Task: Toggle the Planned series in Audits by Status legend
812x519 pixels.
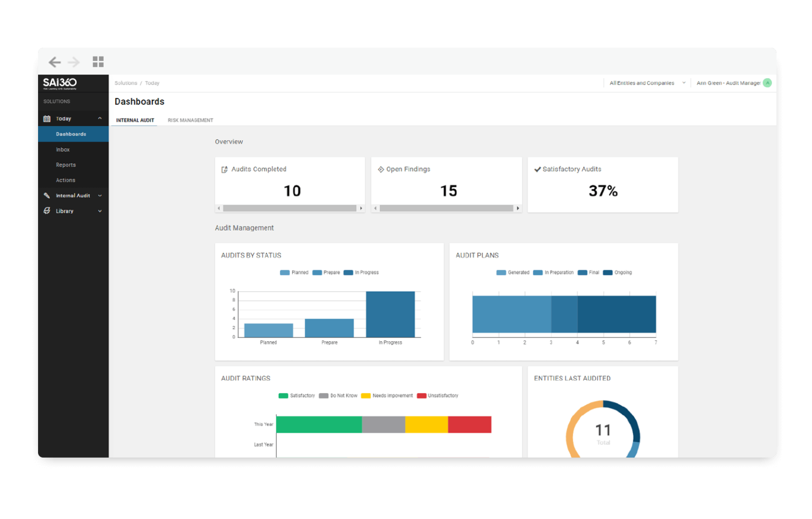Action: (294, 272)
